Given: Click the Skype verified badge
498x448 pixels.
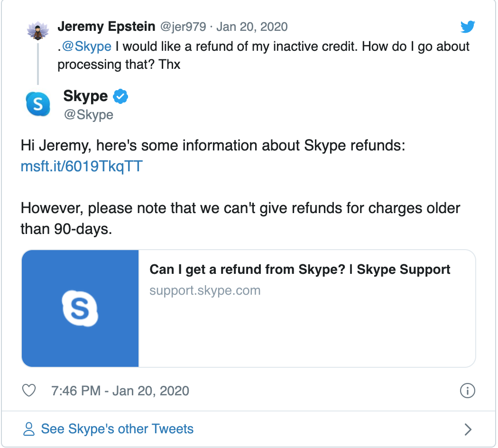Looking at the screenshot, I should (120, 96).
